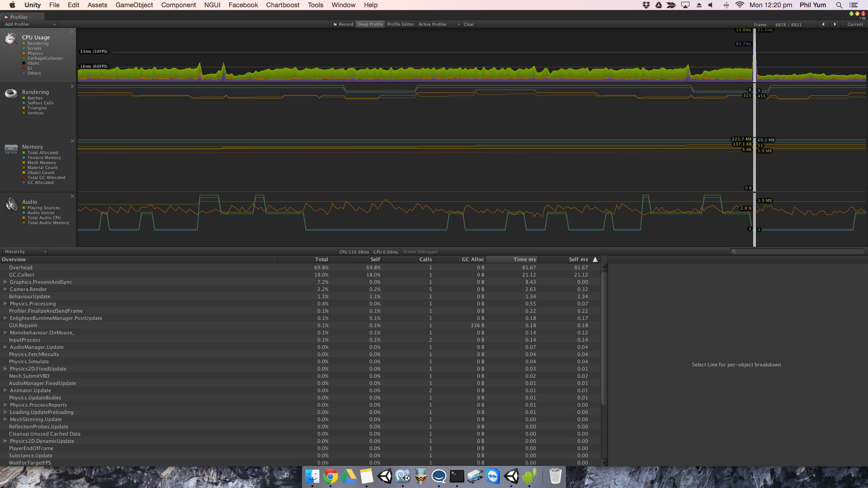Viewport: 868px width, 488px height.
Task: Open Unity from the dock
Action: coord(385,476)
